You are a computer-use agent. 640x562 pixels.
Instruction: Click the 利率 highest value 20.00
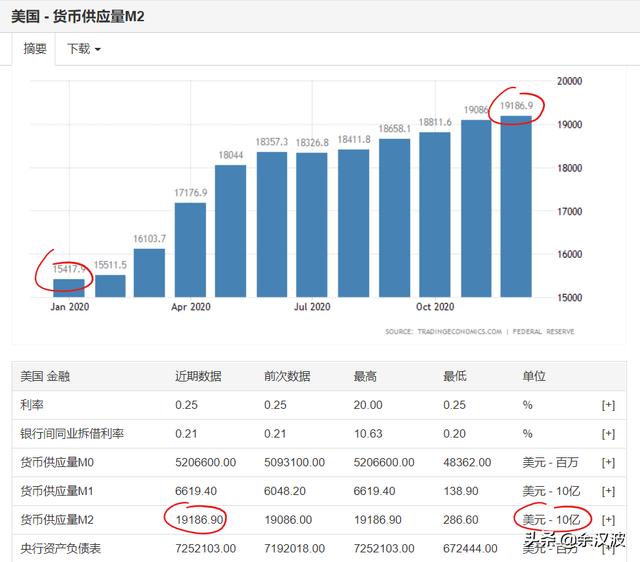(x=368, y=405)
